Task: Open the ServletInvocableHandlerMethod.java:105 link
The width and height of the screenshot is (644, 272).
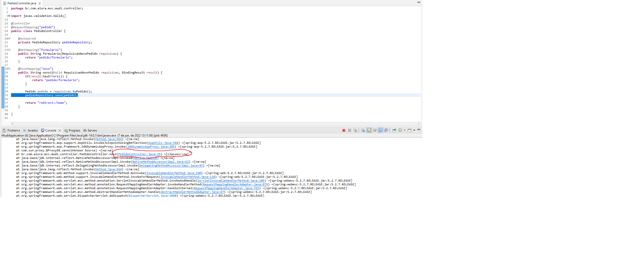Action: pos(231,181)
